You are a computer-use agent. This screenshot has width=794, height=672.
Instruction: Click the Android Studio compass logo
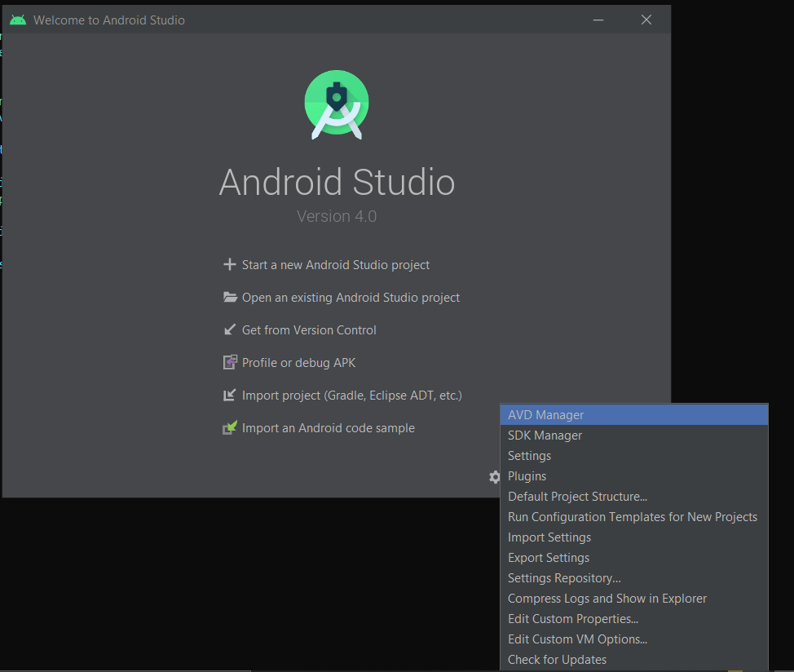337,105
